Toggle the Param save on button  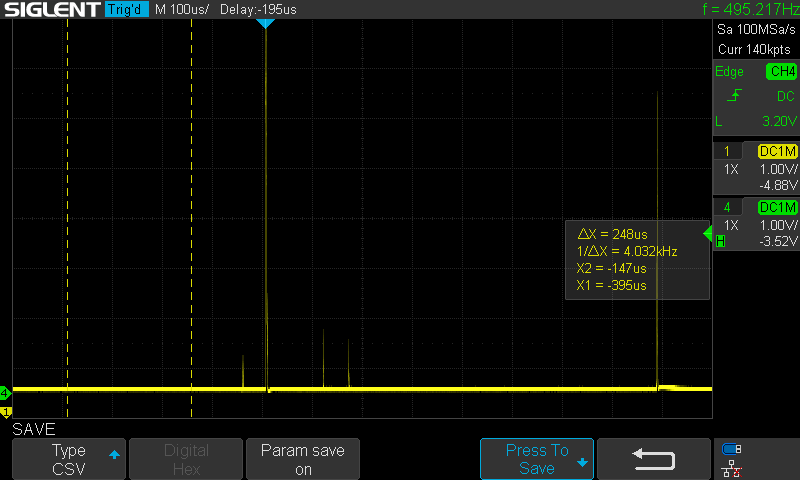coord(303,459)
